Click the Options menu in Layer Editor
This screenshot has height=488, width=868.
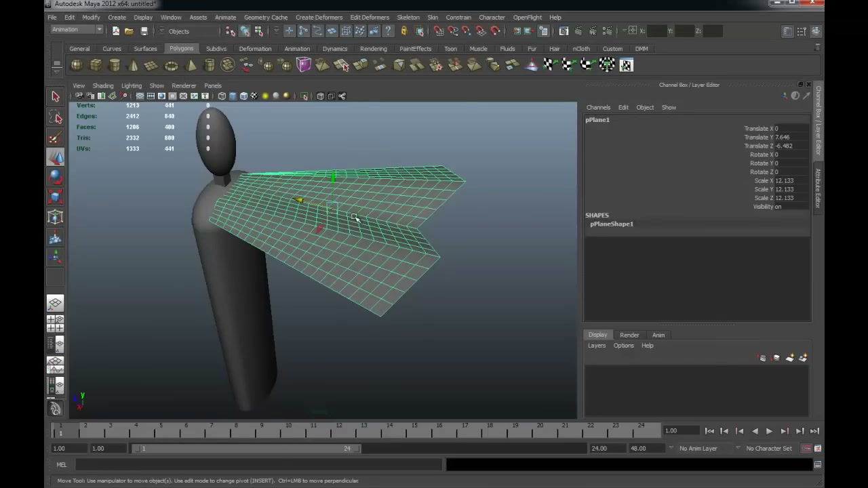pyautogui.click(x=624, y=346)
